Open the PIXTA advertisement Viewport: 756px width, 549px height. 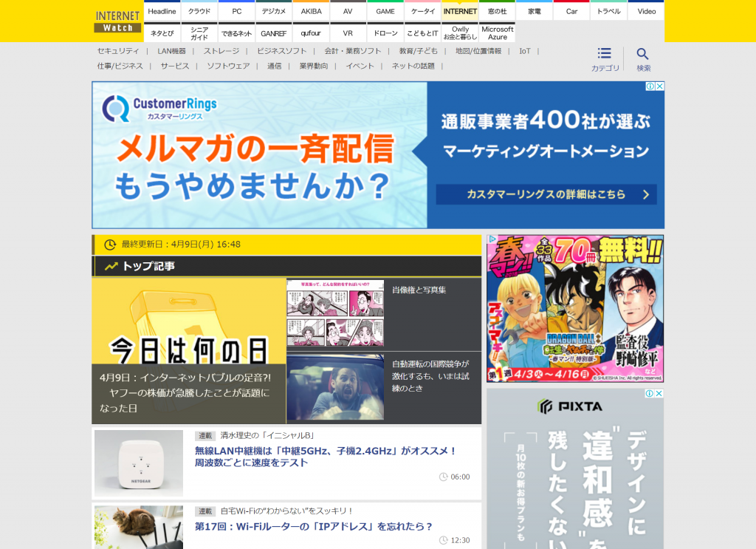tap(575, 469)
